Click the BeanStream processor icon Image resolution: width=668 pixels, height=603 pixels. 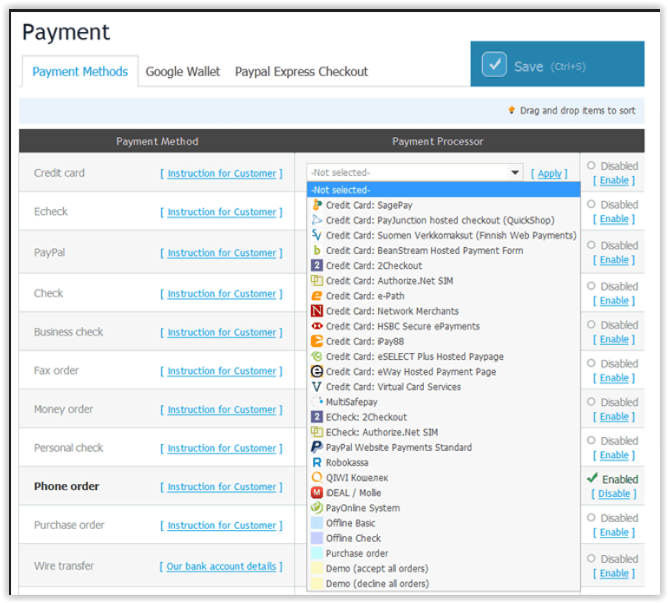coord(317,250)
